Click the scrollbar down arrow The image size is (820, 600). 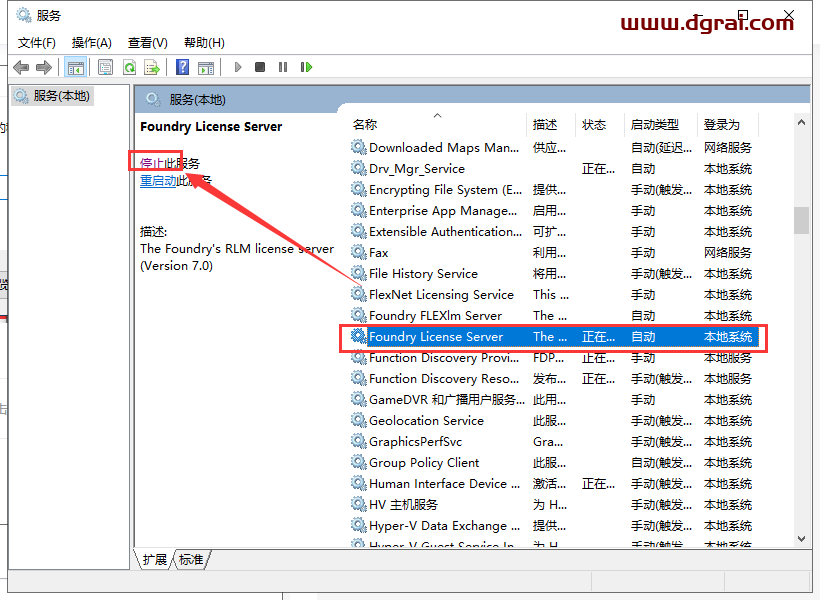pyautogui.click(x=801, y=539)
